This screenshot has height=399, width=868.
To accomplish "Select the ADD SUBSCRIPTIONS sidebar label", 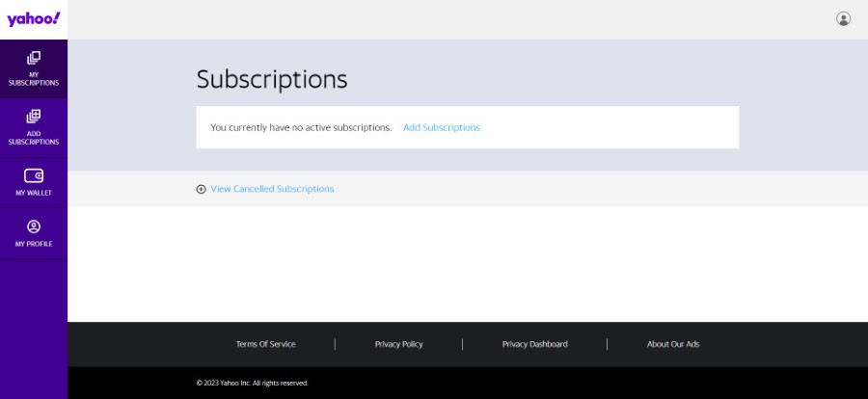I will pos(34,138).
